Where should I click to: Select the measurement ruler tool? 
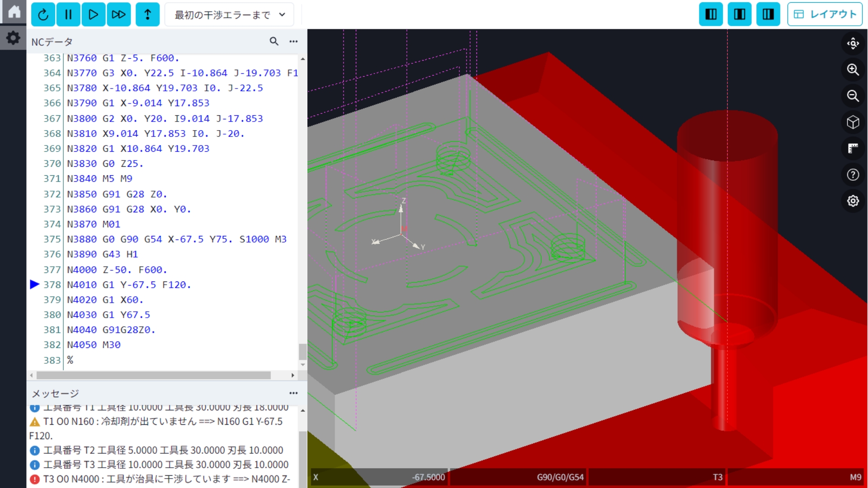853,148
